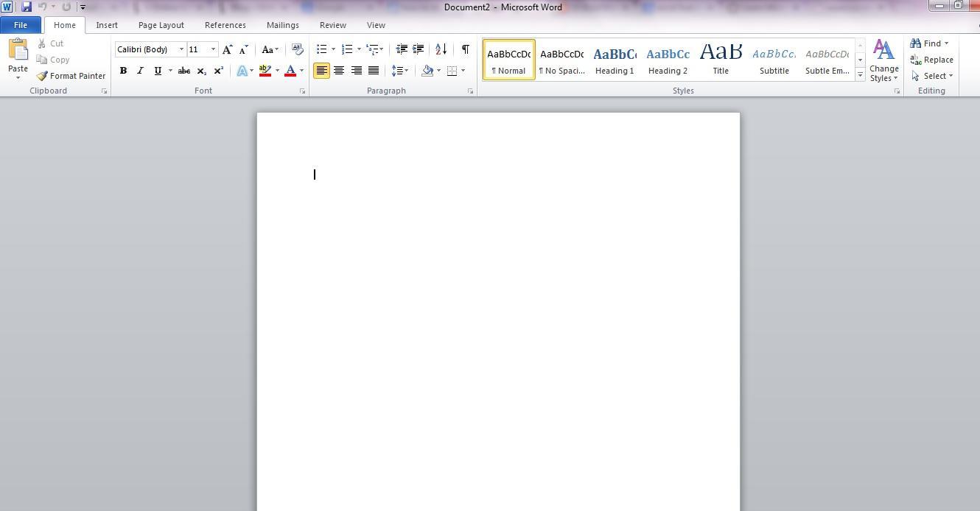Enable center text alignment

[339, 71]
